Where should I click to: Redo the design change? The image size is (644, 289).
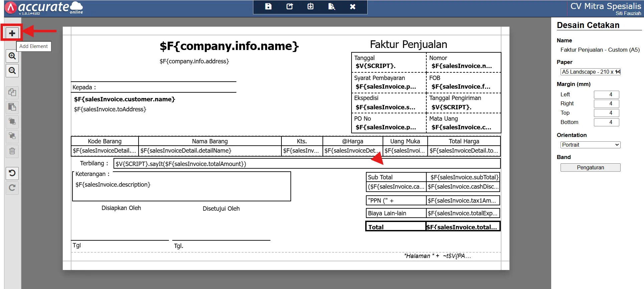tap(12, 188)
